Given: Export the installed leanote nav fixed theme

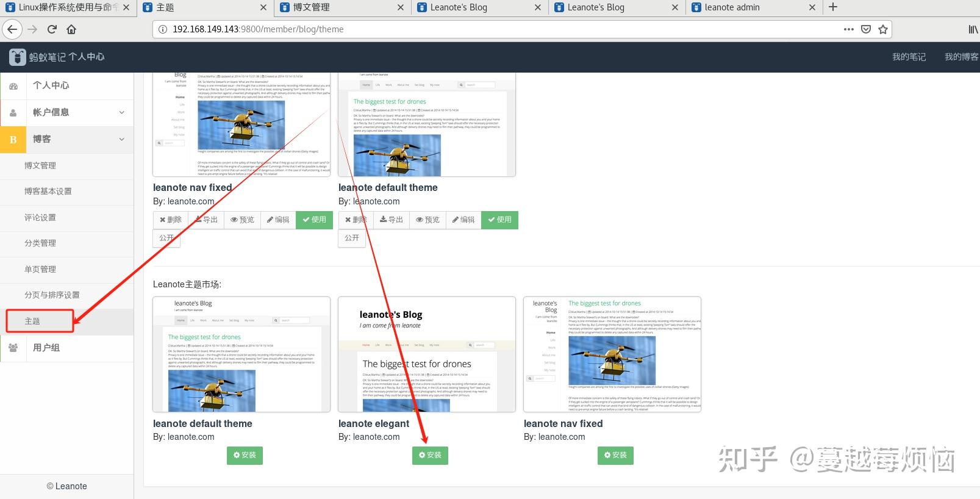Looking at the screenshot, I should pyautogui.click(x=206, y=220).
